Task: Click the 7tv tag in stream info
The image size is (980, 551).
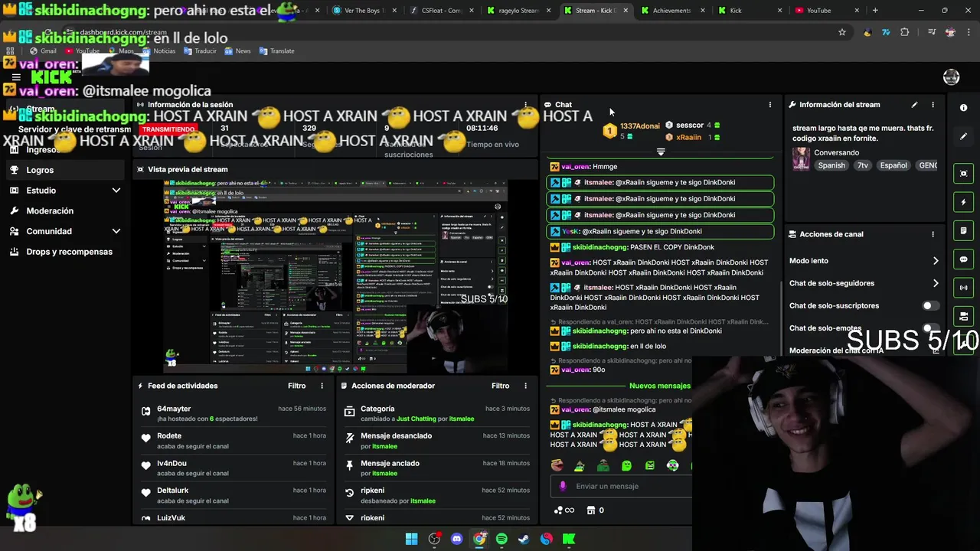Action: click(x=863, y=165)
